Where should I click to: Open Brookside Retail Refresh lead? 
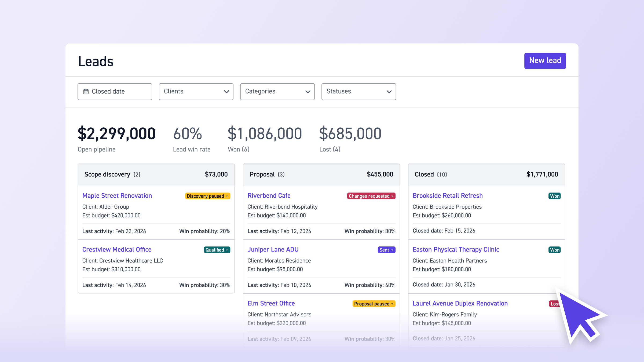click(447, 195)
